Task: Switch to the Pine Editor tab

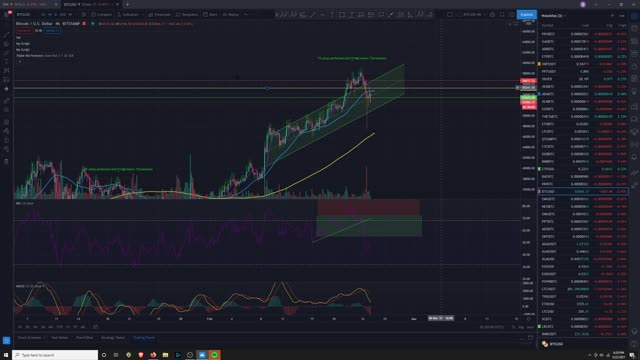Action: pos(84,338)
